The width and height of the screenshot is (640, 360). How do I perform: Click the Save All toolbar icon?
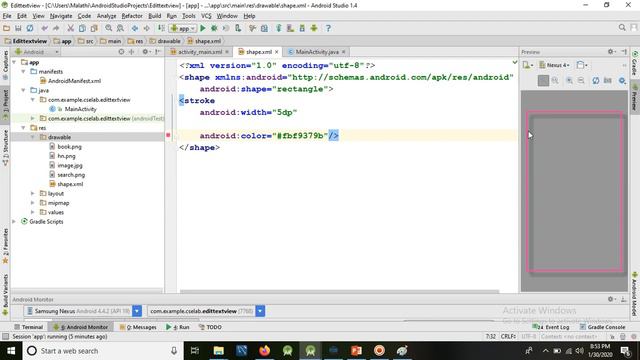pyautogui.click(x=18, y=28)
